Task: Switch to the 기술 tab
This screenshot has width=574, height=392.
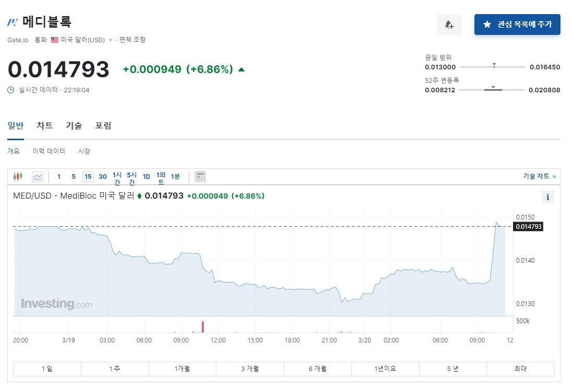Action: [74, 126]
